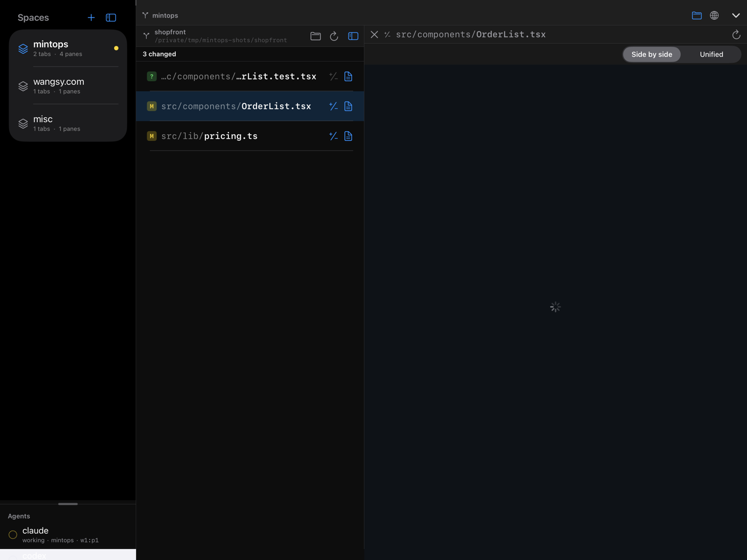Click modified badge on OrderList.tsx
The image size is (747, 560).
(152, 106)
